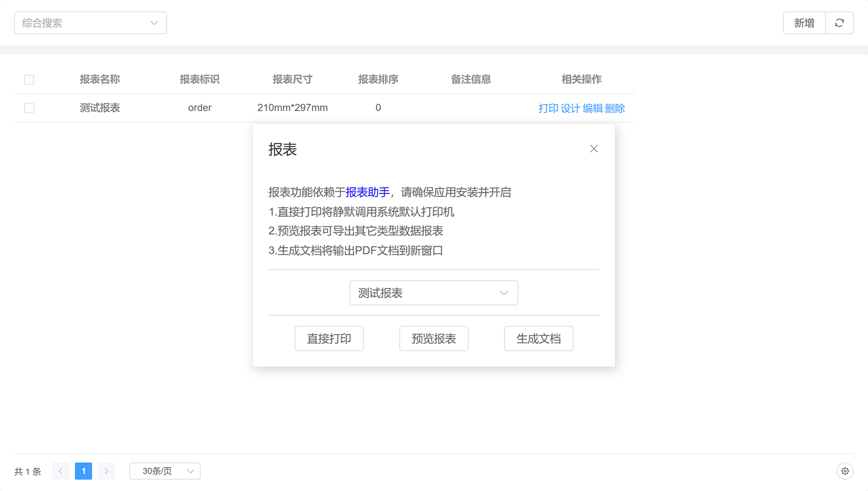
Task: Click the refresh icon button
Action: click(x=839, y=23)
